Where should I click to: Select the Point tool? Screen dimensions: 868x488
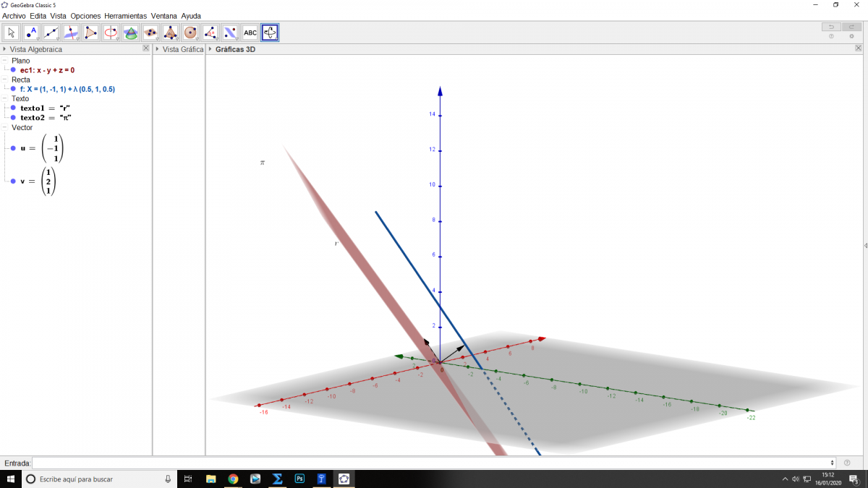point(31,33)
